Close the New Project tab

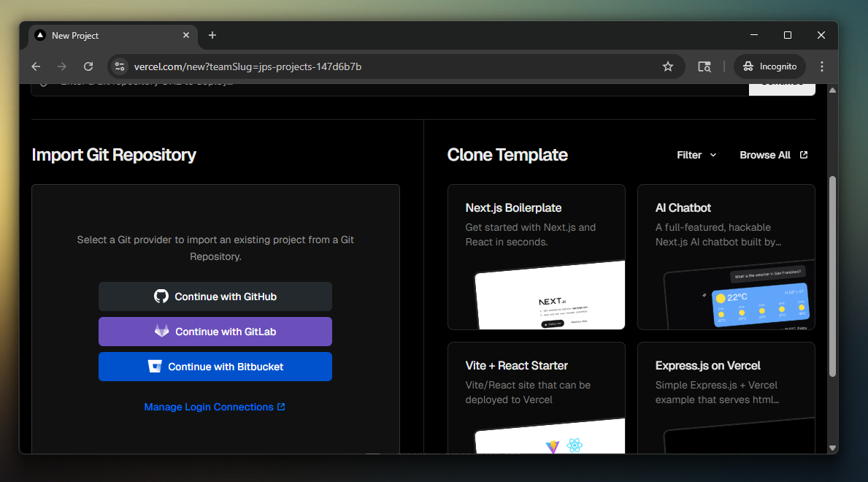click(x=186, y=35)
